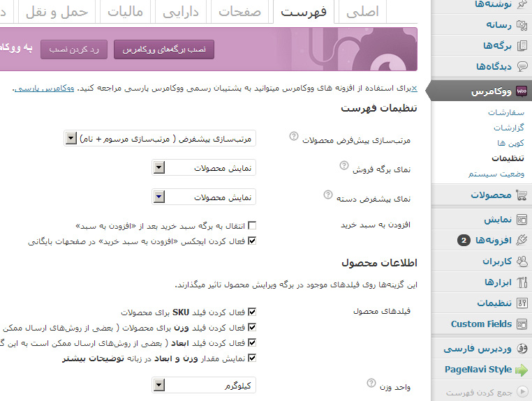Switch to the حمل و نقل (Shipping) tab
The width and height of the screenshot is (532, 401).
coord(57,12)
